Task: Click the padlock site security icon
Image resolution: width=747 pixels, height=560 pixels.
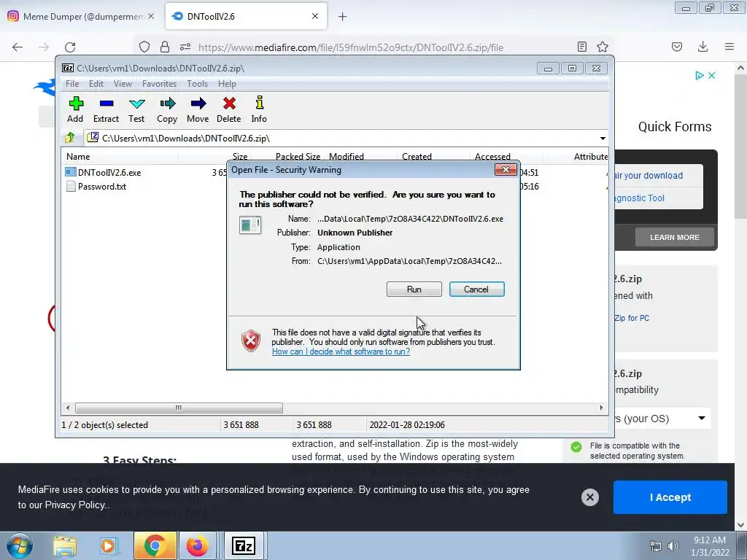Action: (165, 47)
